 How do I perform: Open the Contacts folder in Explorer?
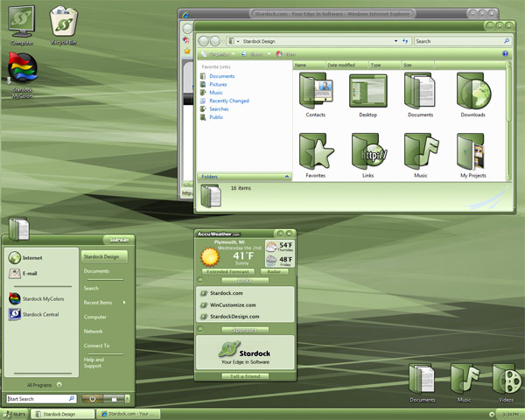315,94
